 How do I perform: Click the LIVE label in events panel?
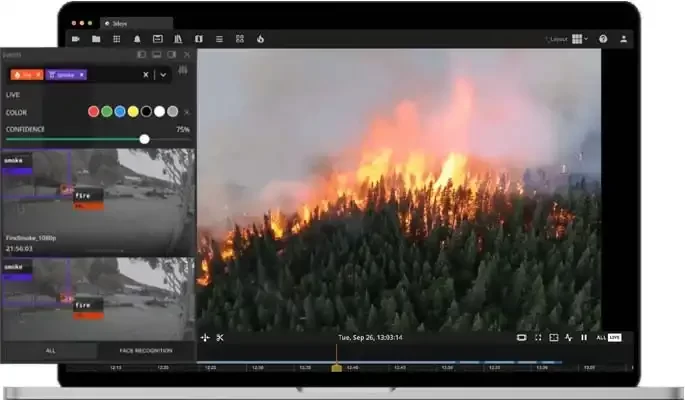coord(13,95)
